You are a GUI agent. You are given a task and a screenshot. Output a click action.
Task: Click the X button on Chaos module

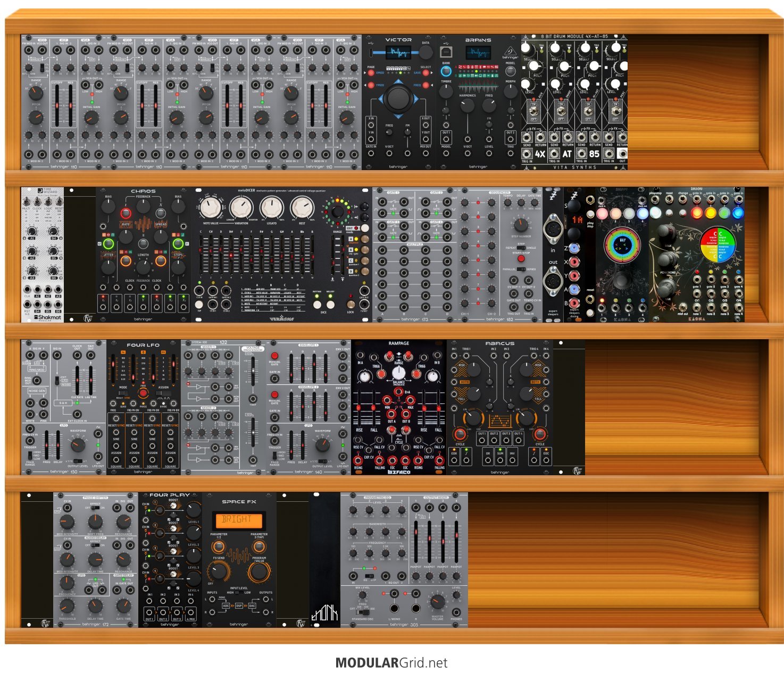pyautogui.click(x=161, y=213)
